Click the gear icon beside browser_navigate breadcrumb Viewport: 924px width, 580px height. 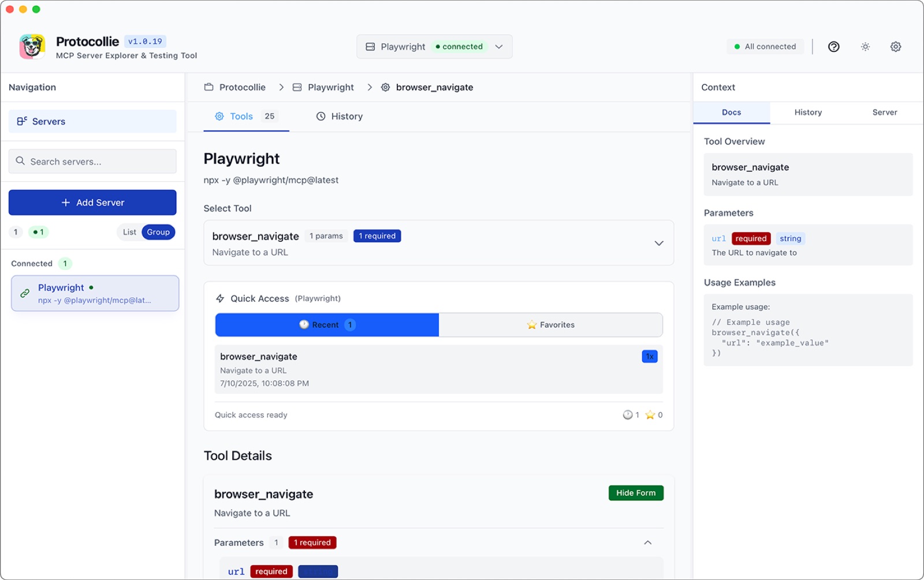click(385, 87)
